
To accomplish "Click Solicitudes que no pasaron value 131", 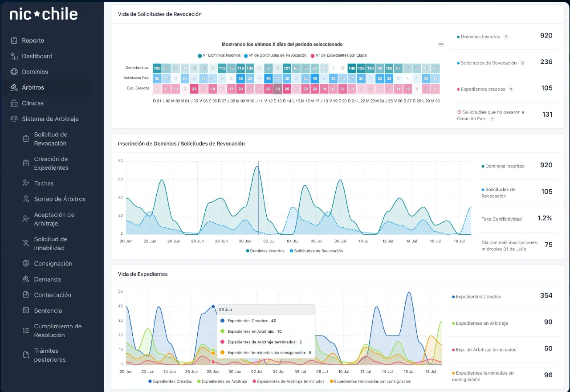I will tap(547, 114).
